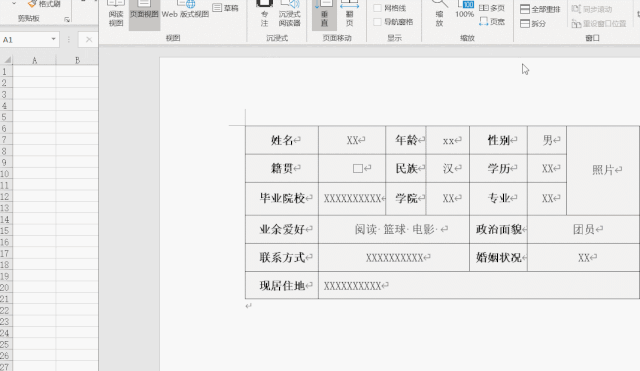Screen dimensions: 640x371
Task: Click the 现居住地 table cell
Action: coord(282,286)
